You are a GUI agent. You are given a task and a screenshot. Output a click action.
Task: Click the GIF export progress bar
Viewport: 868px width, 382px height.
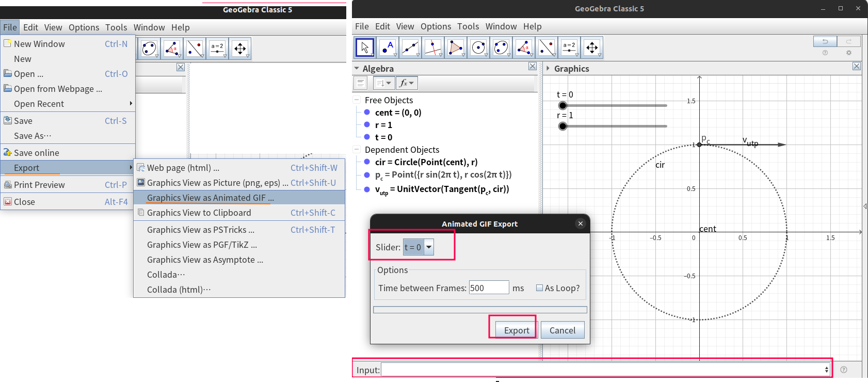(480, 310)
